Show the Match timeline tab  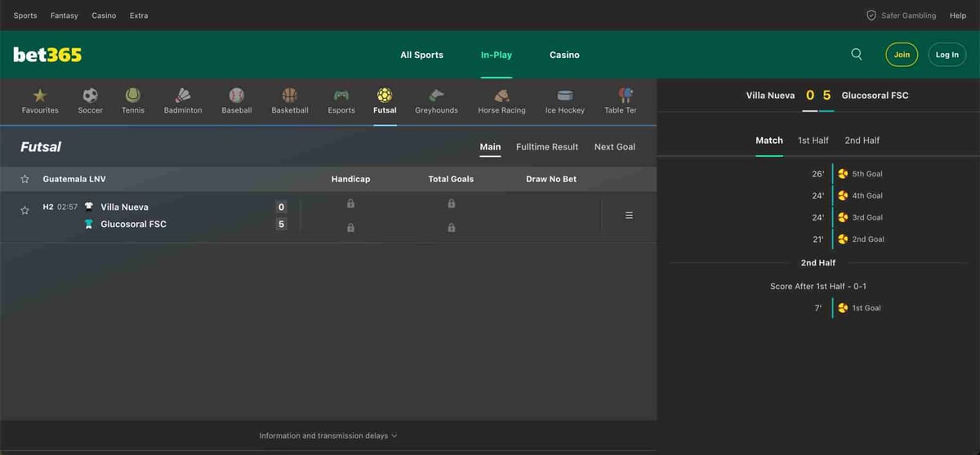(x=769, y=141)
